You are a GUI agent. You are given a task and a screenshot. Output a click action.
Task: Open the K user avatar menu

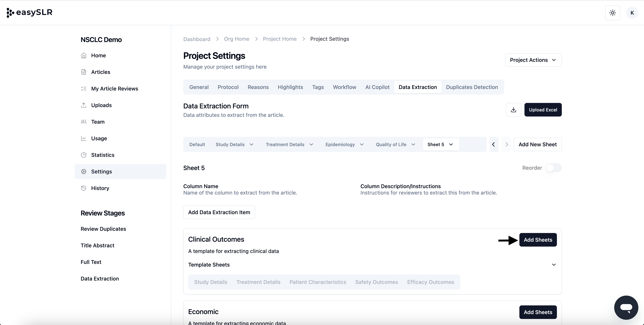(x=632, y=13)
